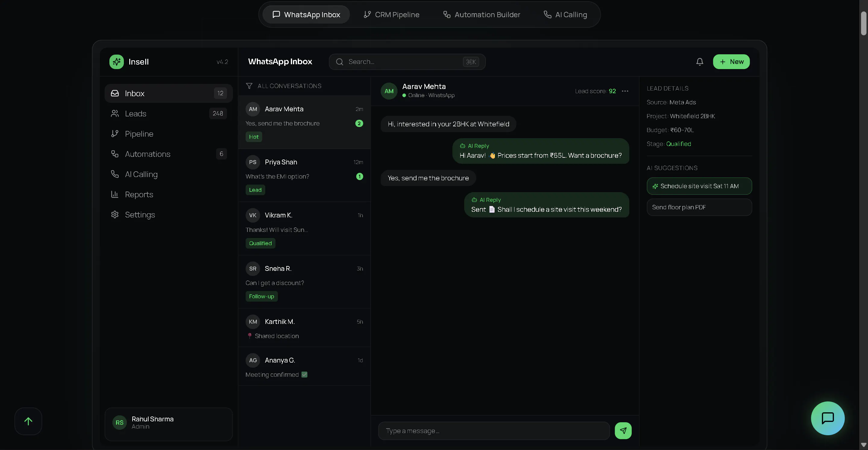The height and width of the screenshot is (450, 868).
Task: Open the floating chat widget button
Action: (828, 418)
